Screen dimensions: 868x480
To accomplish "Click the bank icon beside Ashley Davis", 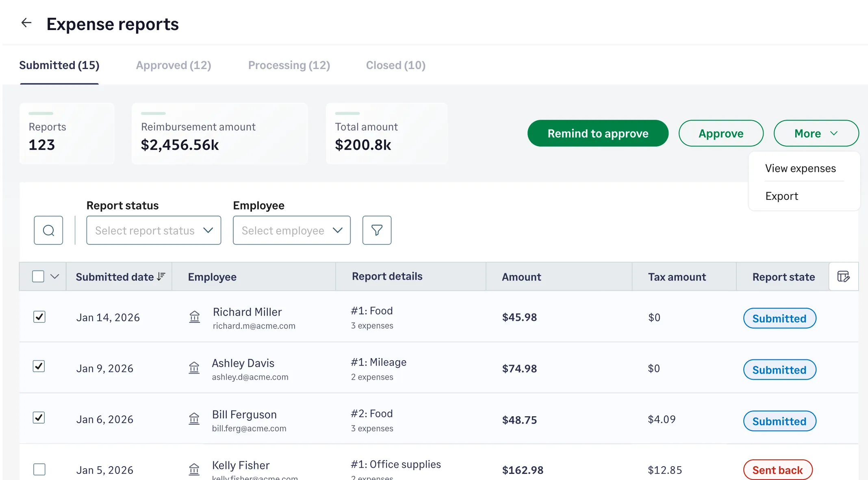I will click(194, 368).
